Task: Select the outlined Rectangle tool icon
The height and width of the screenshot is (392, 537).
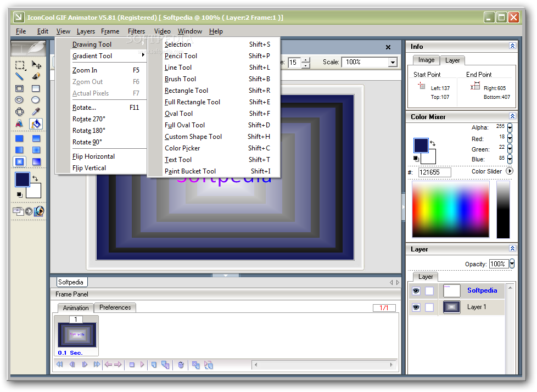Action: [x=20, y=88]
